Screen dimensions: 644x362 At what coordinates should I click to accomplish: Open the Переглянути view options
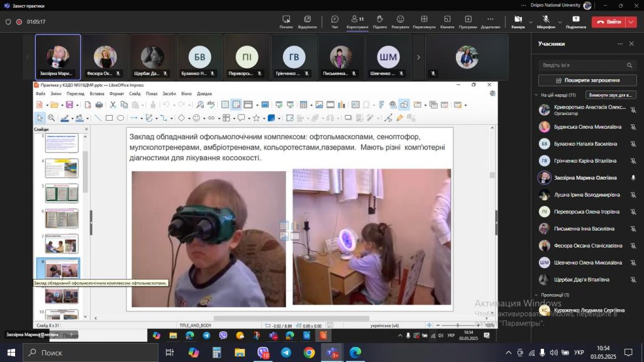click(424, 22)
